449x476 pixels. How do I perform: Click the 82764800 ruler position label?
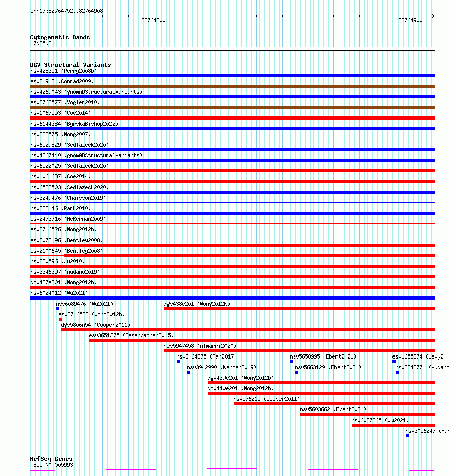[153, 20]
